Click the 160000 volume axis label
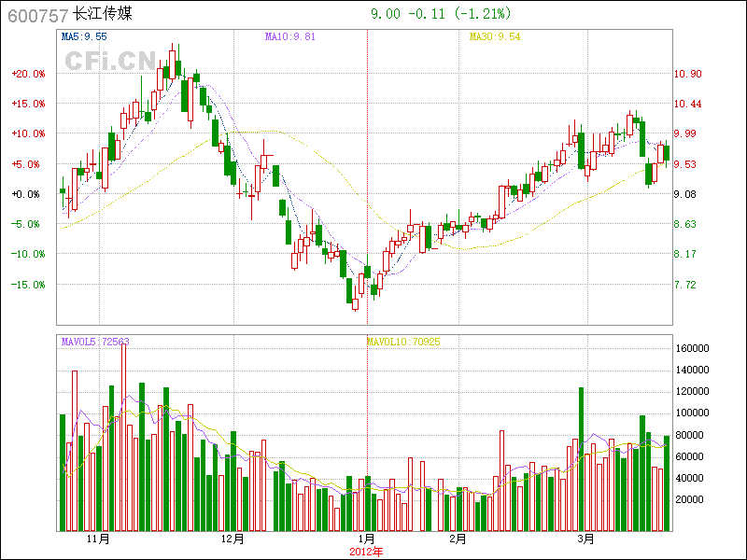 point(694,348)
